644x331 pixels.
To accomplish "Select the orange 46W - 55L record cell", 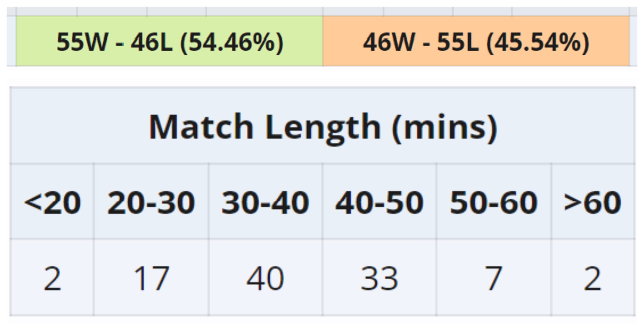I will tap(476, 42).
